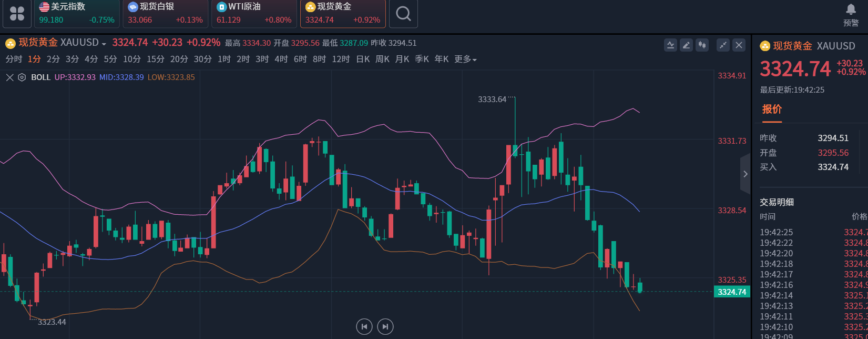Open the four-leaf grid menu icon

pyautogui.click(x=17, y=14)
